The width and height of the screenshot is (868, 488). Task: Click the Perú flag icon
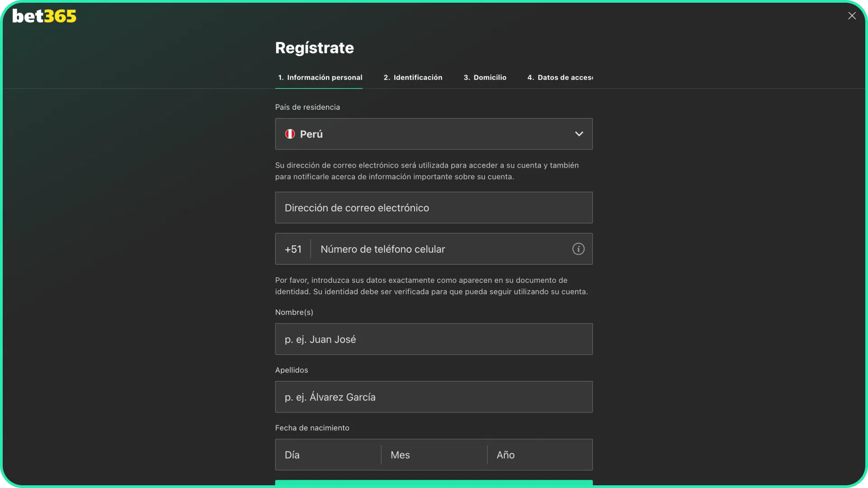coord(290,134)
